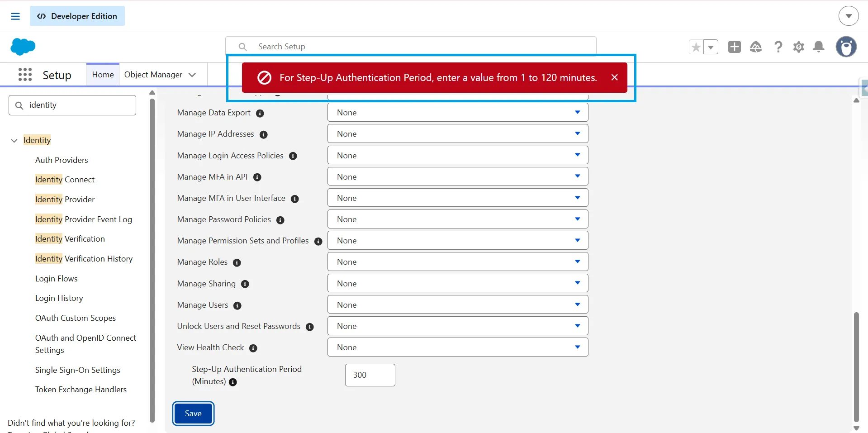
Task: Show info tooltip for Manage Roles
Action: pyautogui.click(x=237, y=263)
